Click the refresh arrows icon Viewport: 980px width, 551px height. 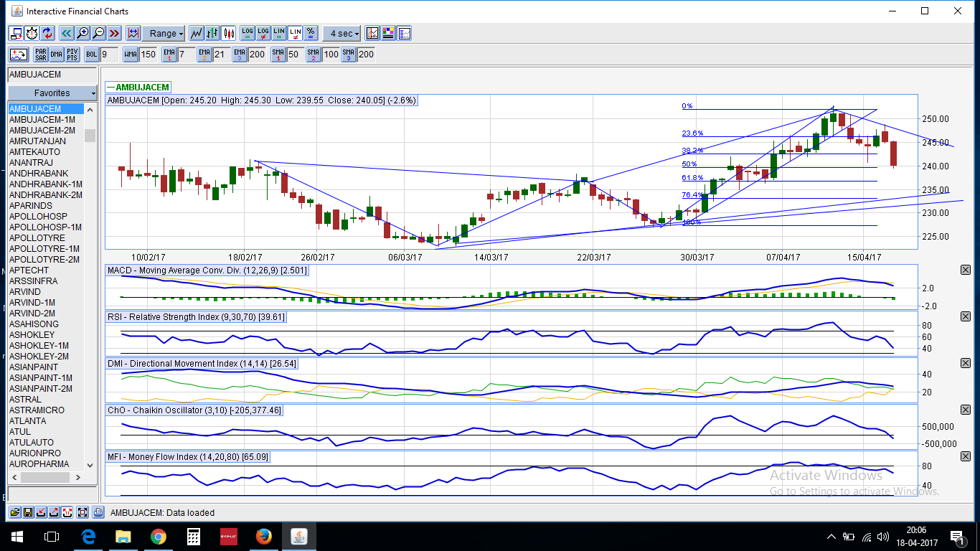(47, 33)
